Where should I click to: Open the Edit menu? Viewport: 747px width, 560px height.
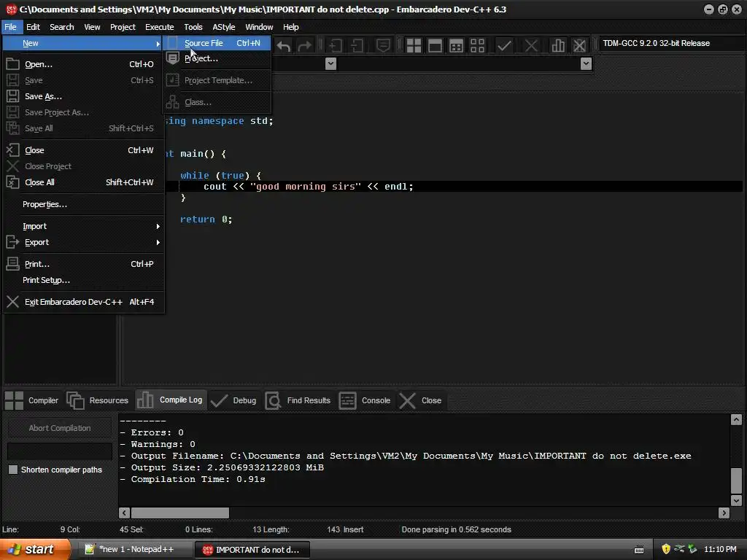tap(33, 27)
